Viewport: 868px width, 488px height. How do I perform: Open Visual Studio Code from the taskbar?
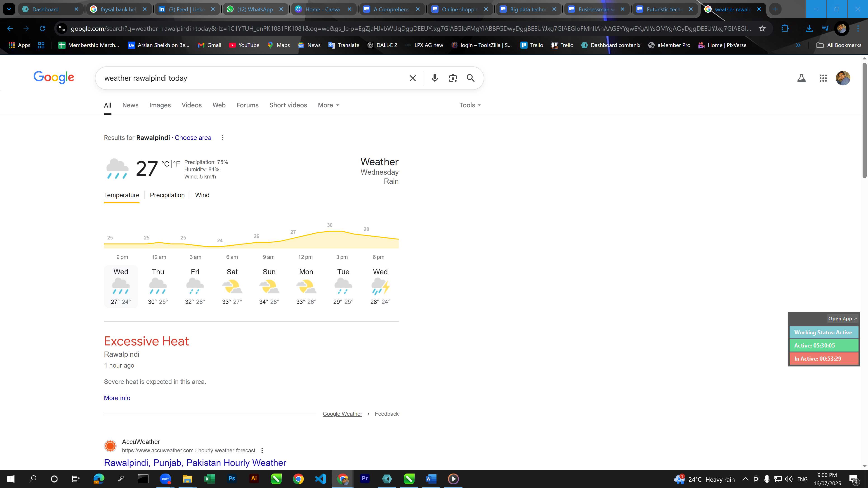(x=321, y=479)
